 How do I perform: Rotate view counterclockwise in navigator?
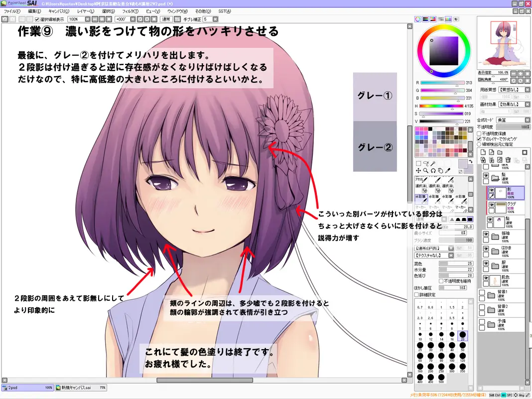tap(514, 81)
